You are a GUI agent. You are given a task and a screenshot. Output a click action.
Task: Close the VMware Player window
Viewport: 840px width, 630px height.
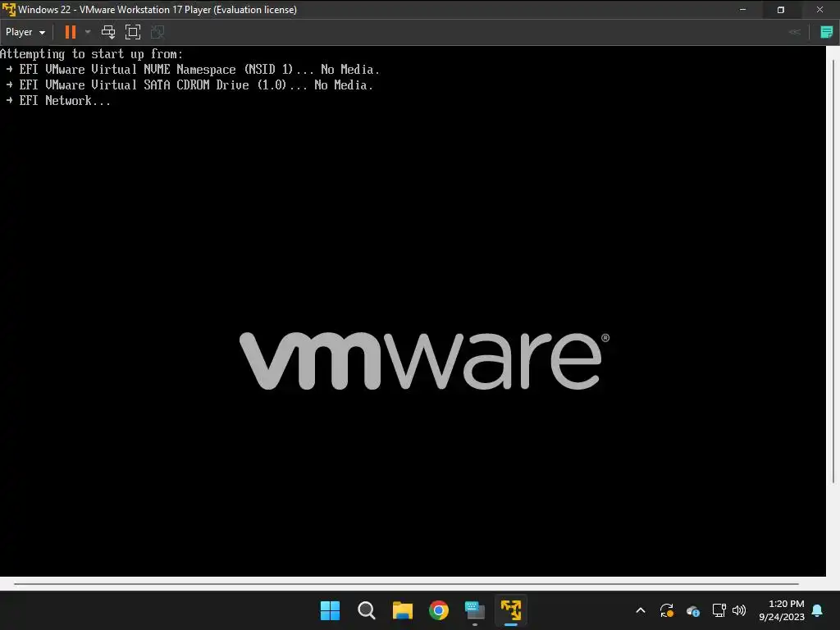coord(819,10)
